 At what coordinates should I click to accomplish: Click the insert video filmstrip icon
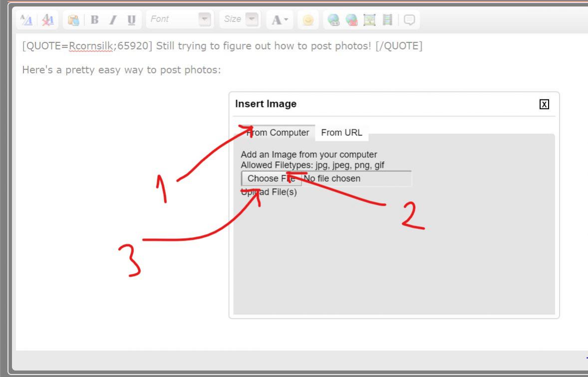pos(387,20)
